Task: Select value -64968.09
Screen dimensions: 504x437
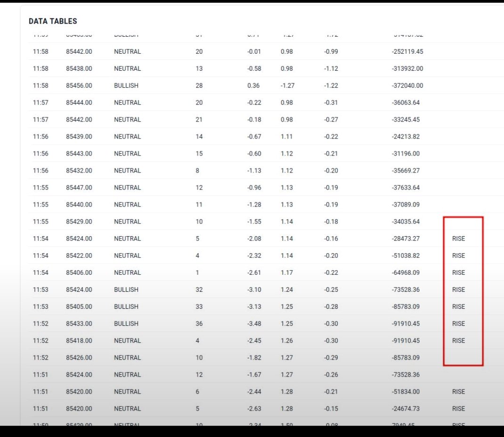Action: tap(406, 272)
